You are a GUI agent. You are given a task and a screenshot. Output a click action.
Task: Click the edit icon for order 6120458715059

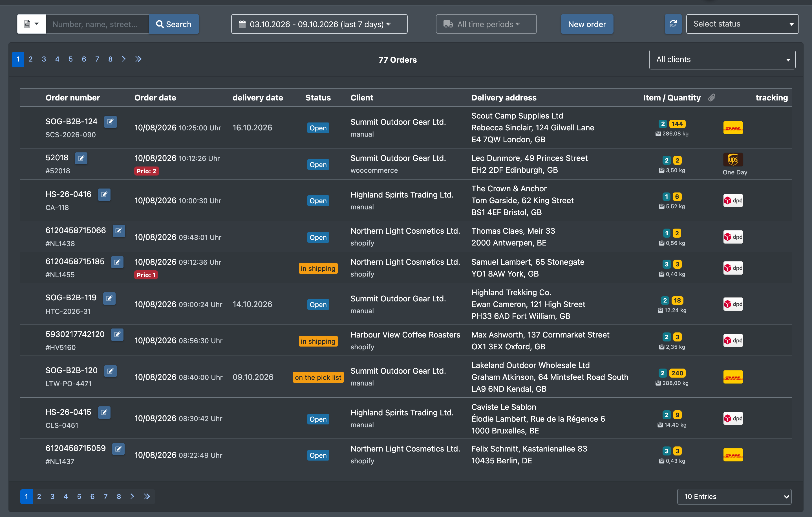(118, 449)
